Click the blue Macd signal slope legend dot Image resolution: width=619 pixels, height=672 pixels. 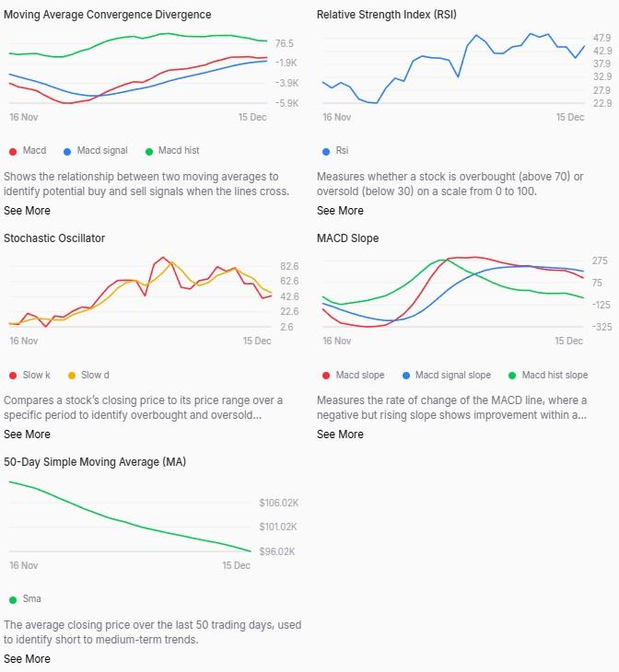tap(406, 376)
